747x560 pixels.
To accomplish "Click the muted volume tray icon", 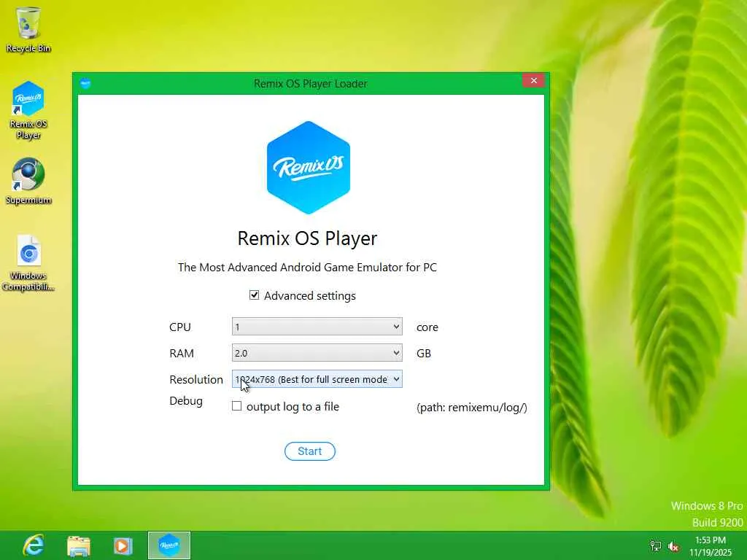I will [673, 546].
